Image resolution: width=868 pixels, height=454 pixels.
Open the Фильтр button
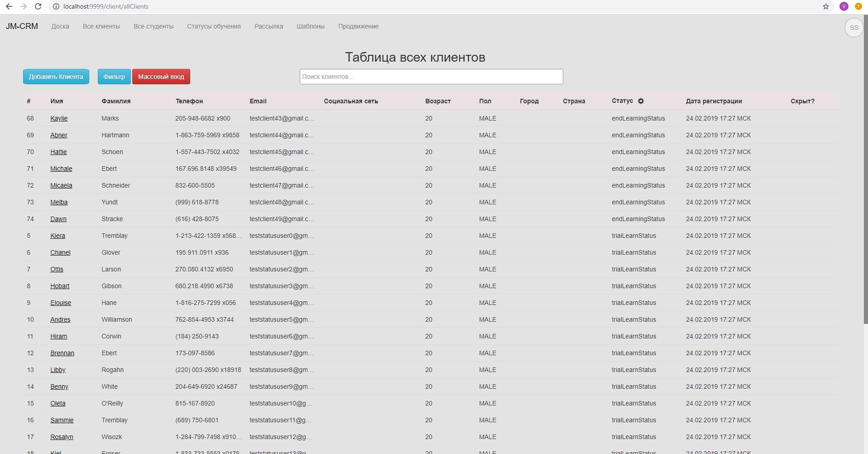114,77
